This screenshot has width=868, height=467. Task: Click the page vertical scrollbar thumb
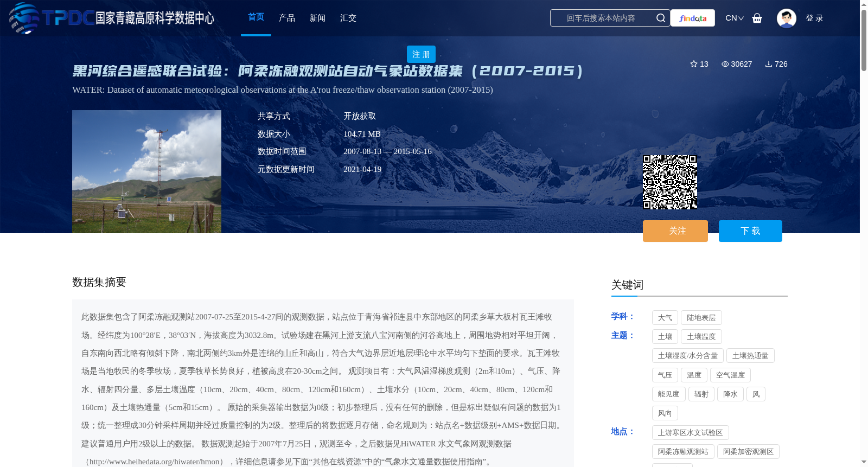[x=864, y=40]
